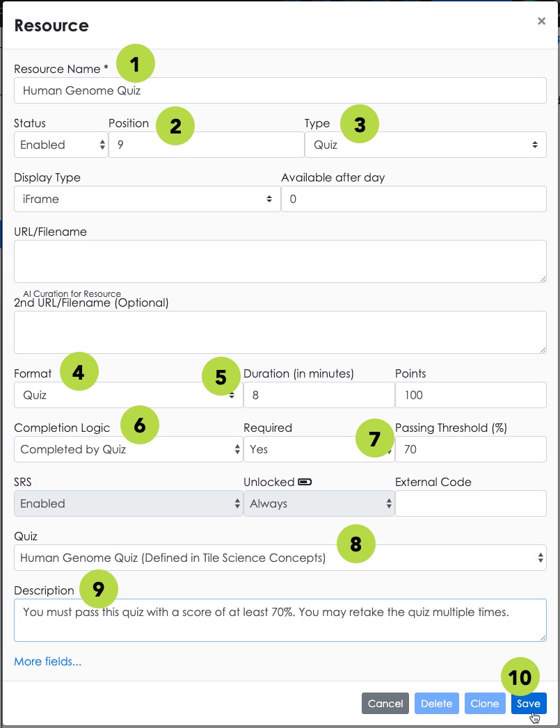Open the Display Type dropdown
560x728 pixels.
pos(147,199)
